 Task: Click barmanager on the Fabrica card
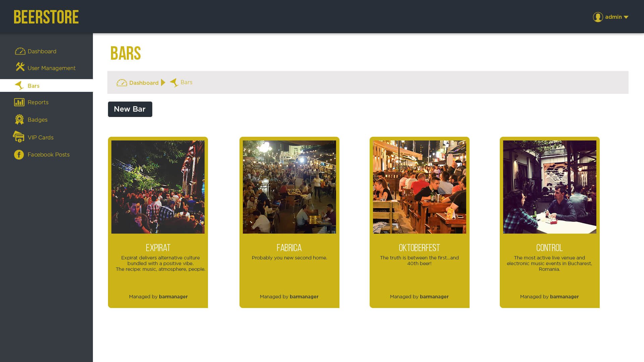304,297
